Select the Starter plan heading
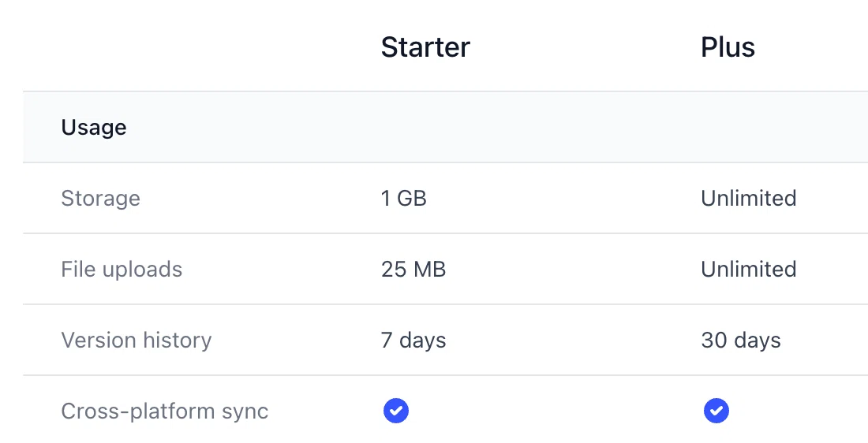 coord(425,47)
